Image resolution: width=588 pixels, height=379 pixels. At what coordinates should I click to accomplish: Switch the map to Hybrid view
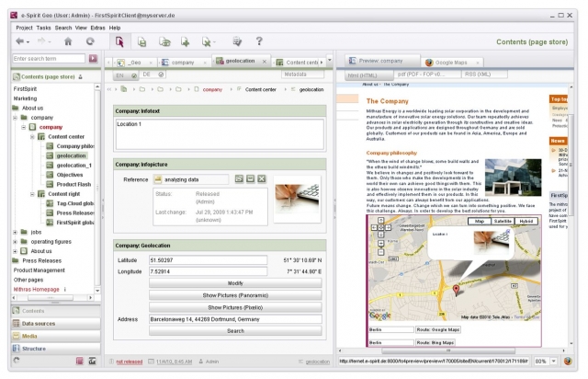click(526, 222)
